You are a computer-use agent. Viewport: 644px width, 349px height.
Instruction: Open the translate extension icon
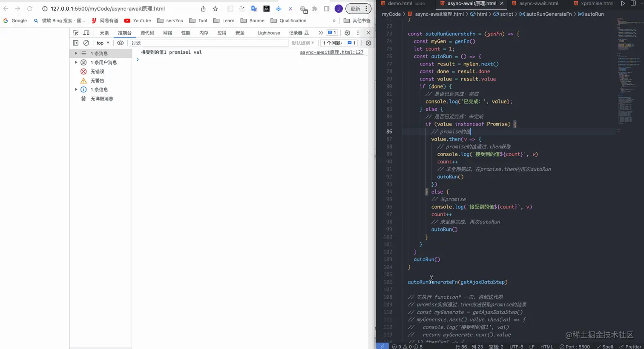click(x=254, y=9)
